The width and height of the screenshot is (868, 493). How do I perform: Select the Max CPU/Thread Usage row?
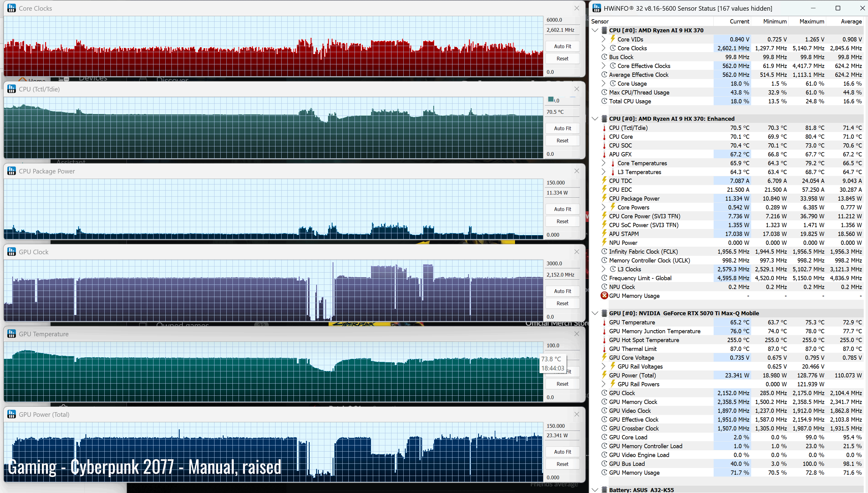click(732, 92)
